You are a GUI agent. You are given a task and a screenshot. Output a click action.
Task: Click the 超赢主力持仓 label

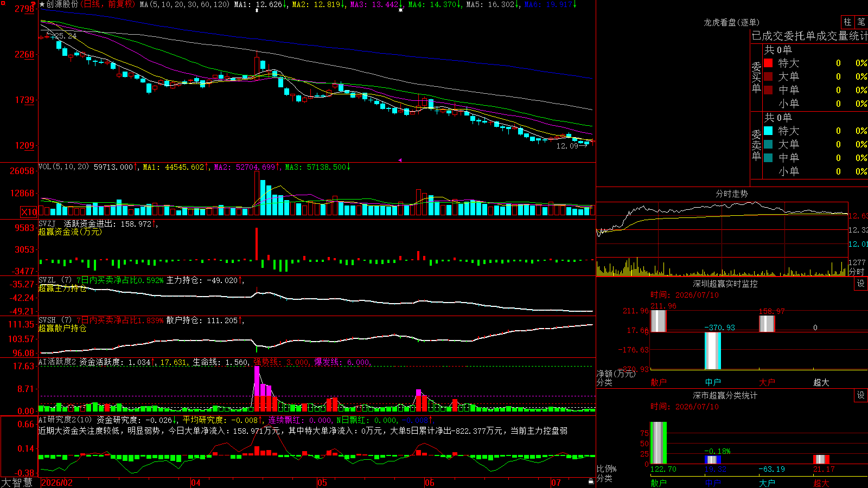[62, 288]
